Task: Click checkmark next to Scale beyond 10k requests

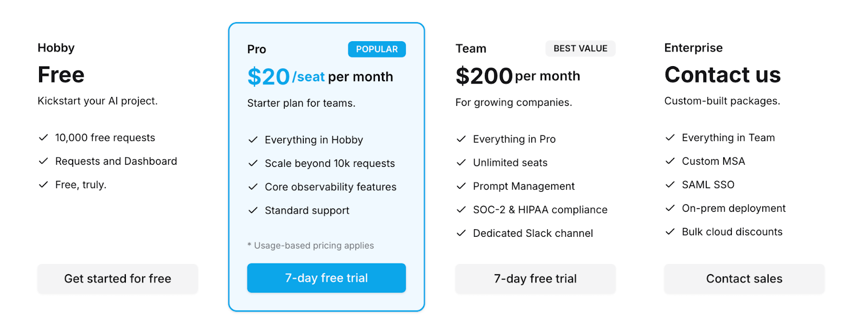Action: [x=253, y=163]
